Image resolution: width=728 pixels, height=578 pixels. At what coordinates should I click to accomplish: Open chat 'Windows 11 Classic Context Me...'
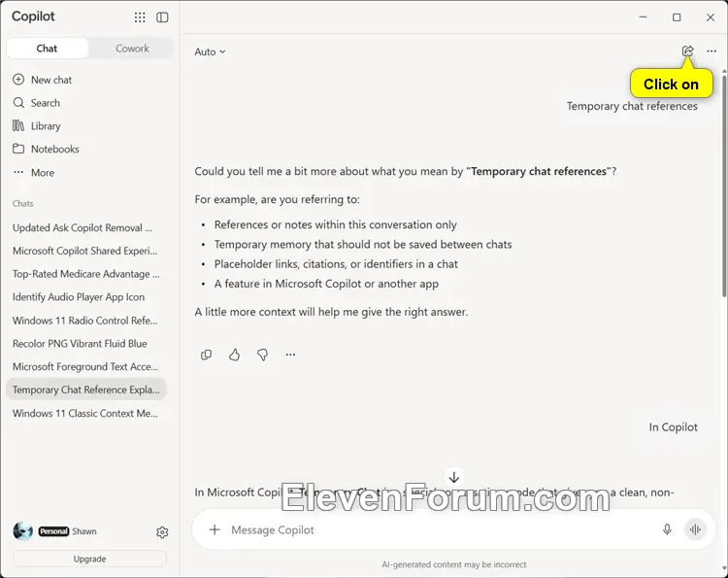click(x=86, y=413)
